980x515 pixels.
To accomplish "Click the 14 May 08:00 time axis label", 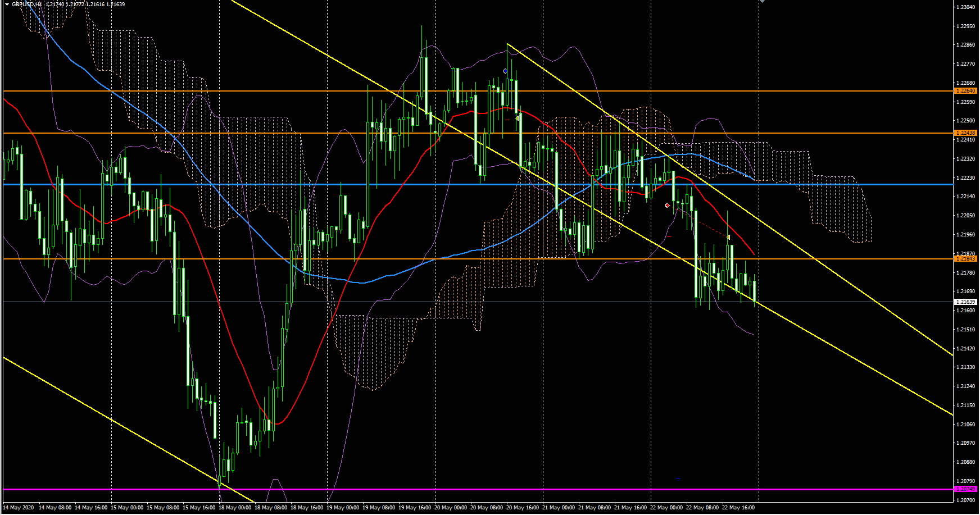I will pos(55,508).
